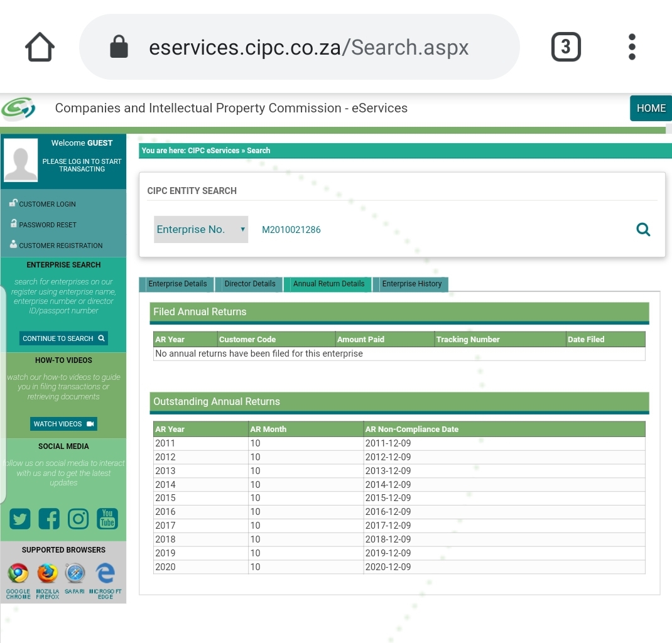Switch to the Enterprise Details tab
The width and height of the screenshot is (672, 643).
(177, 284)
